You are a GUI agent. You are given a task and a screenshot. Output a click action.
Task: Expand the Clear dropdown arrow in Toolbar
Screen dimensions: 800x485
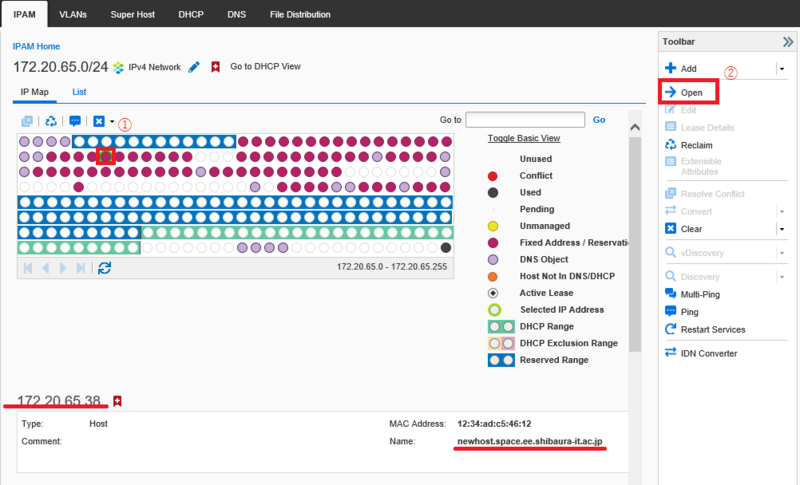click(782, 228)
